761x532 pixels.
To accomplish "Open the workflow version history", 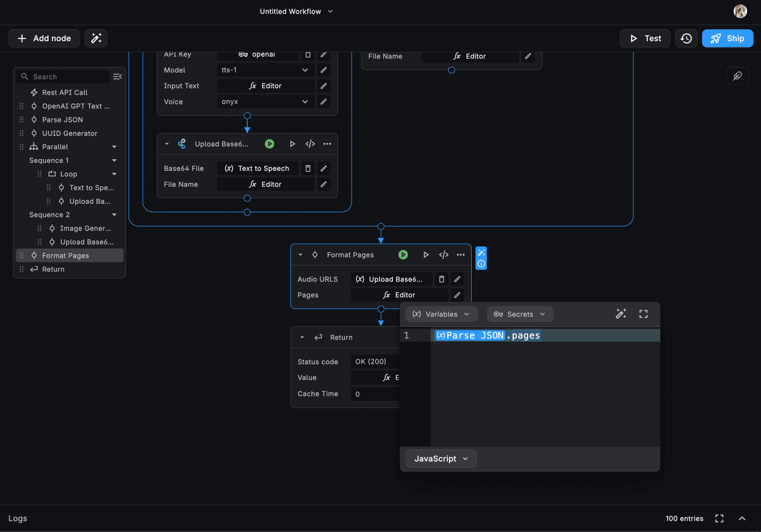I will pos(686,39).
